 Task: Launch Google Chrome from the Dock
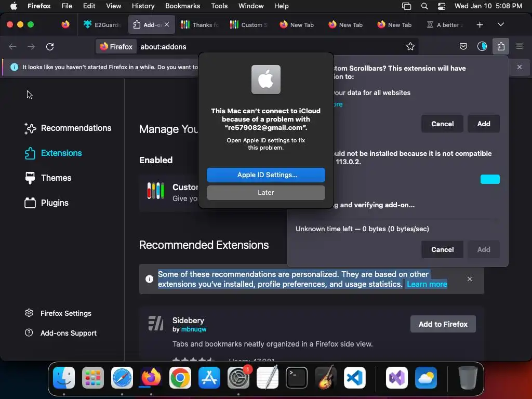pyautogui.click(x=180, y=378)
